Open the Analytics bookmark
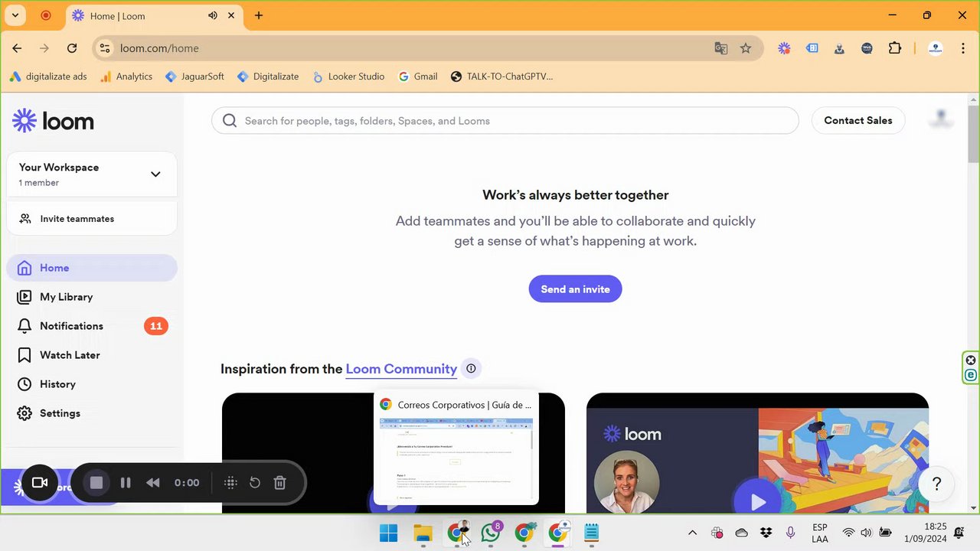 pyautogui.click(x=126, y=77)
